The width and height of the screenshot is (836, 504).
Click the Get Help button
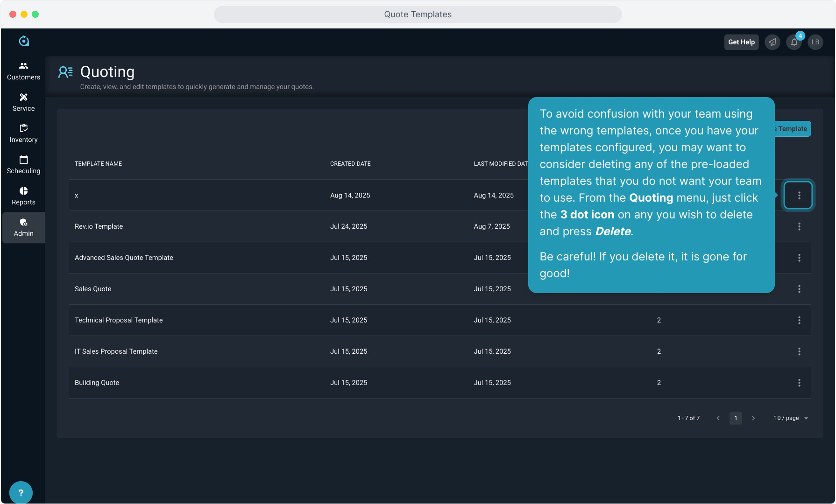741,42
